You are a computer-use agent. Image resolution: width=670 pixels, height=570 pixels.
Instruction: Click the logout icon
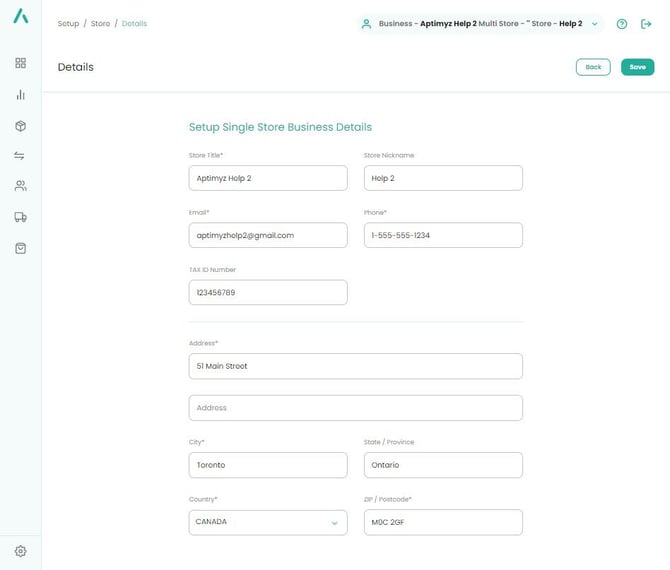(646, 24)
